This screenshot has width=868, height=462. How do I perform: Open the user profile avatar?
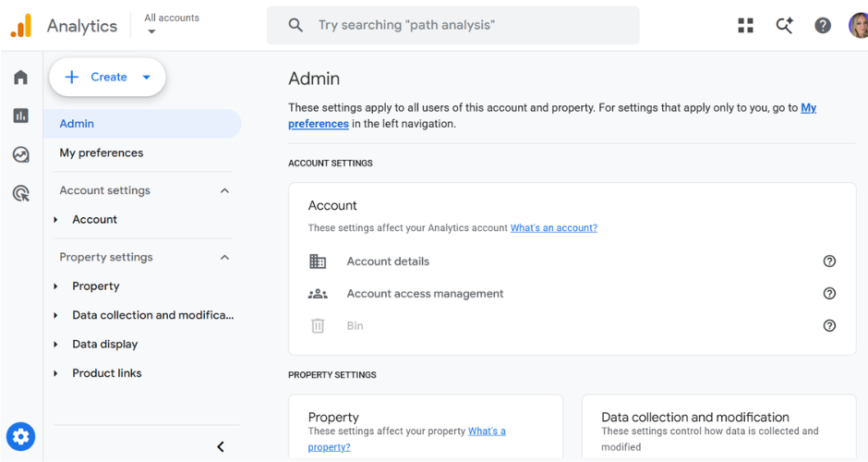coord(859,25)
